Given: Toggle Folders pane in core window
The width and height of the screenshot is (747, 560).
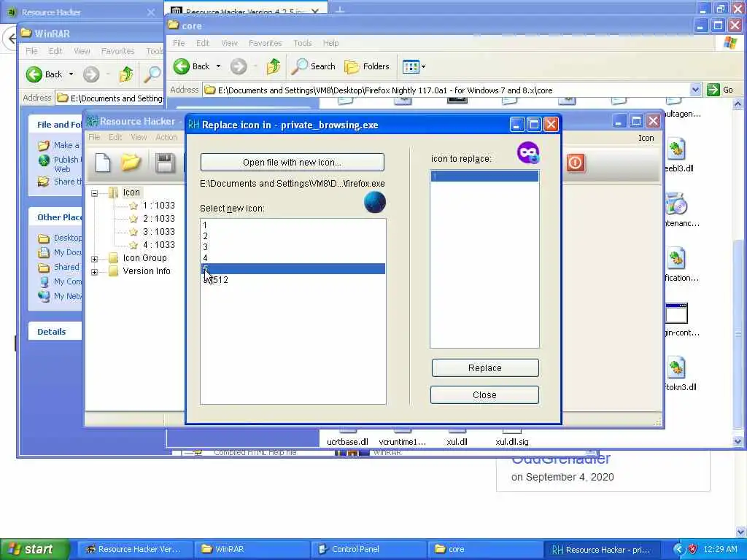Looking at the screenshot, I should [x=367, y=66].
